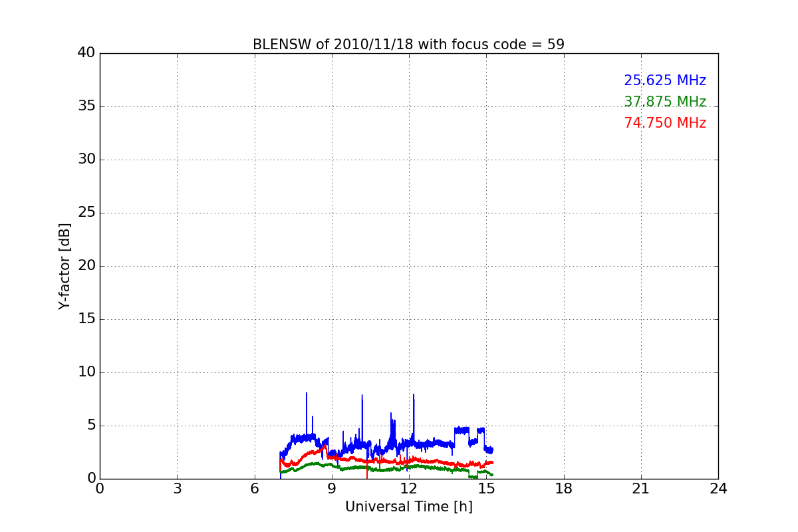
Task: Select the blue 25.625 MHz legend label
Action: (x=665, y=80)
